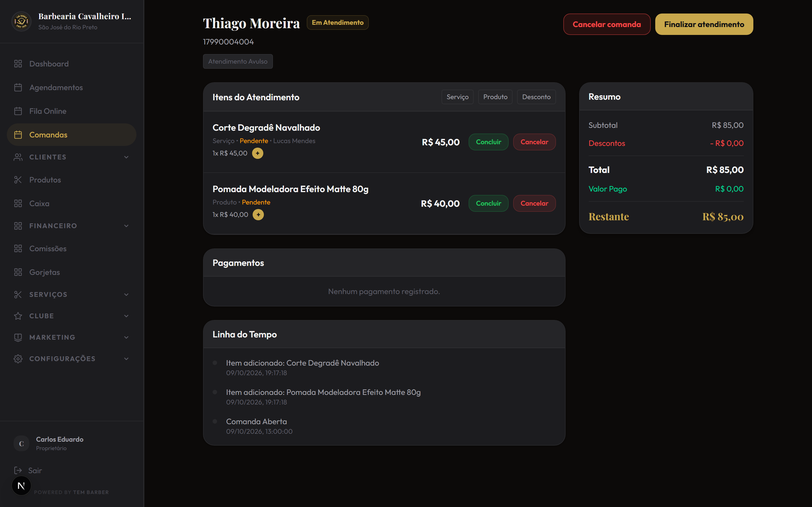Click the barbershop logo at top left
The width and height of the screenshot is (812, 507).
(x=21, y=21)
